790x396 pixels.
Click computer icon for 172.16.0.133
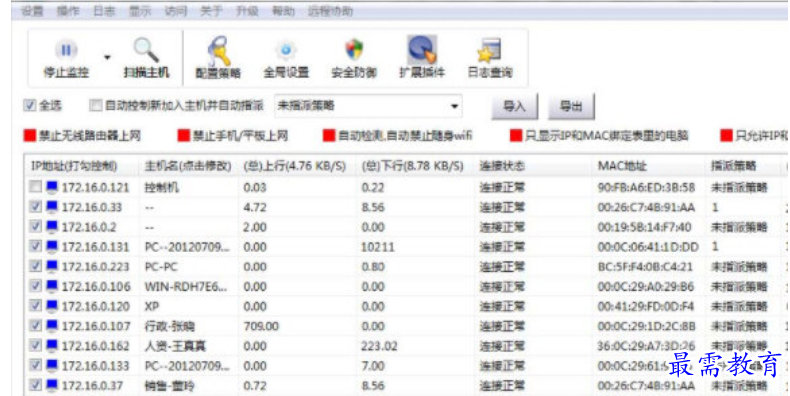pyautogui.click(x=52, y=365)
